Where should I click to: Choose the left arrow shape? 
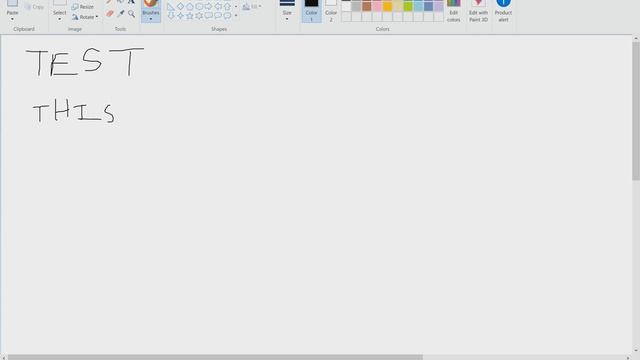point(218,7)
